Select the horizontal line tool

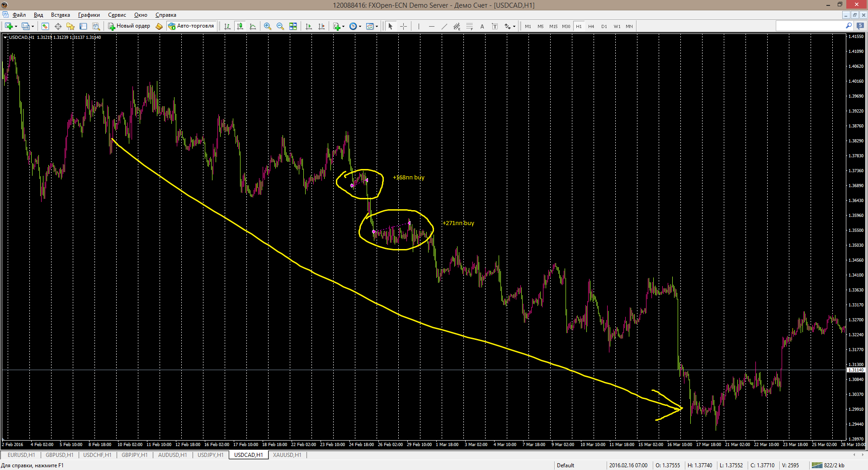point(431,26)
